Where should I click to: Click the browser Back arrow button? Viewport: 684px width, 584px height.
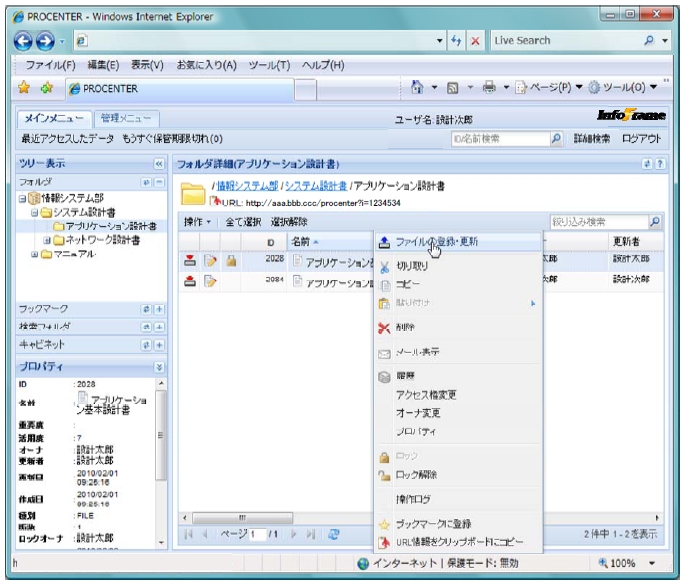coord(23,41)
